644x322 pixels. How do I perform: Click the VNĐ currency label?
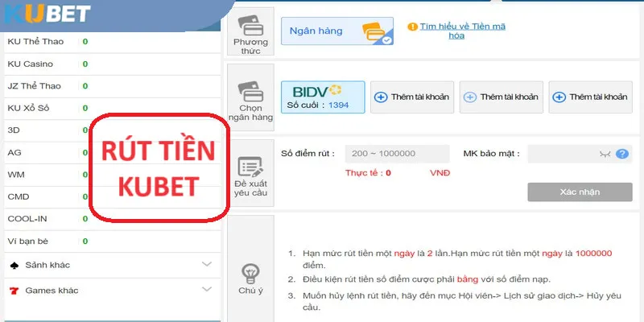point(440,173)
